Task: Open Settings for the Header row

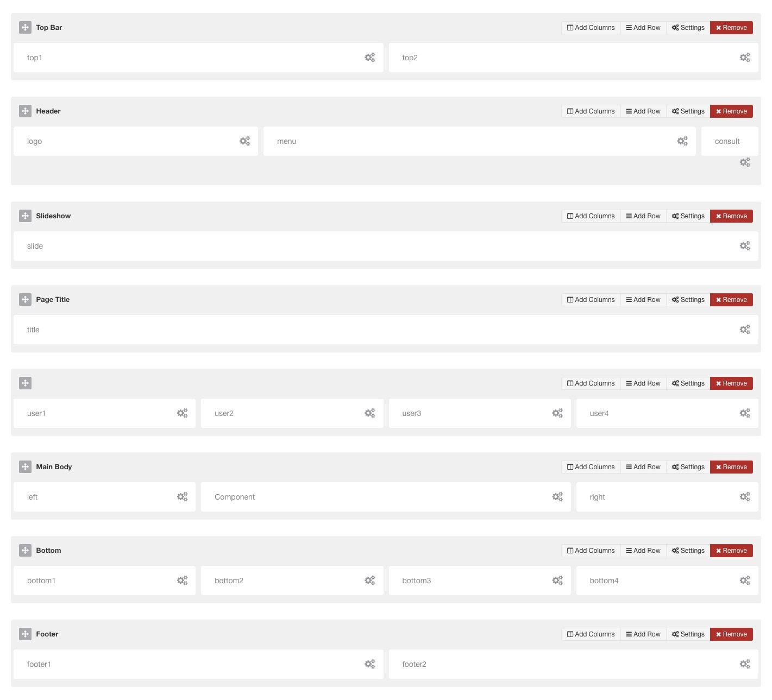Action: pyautogui.click(x=688, y=111)
